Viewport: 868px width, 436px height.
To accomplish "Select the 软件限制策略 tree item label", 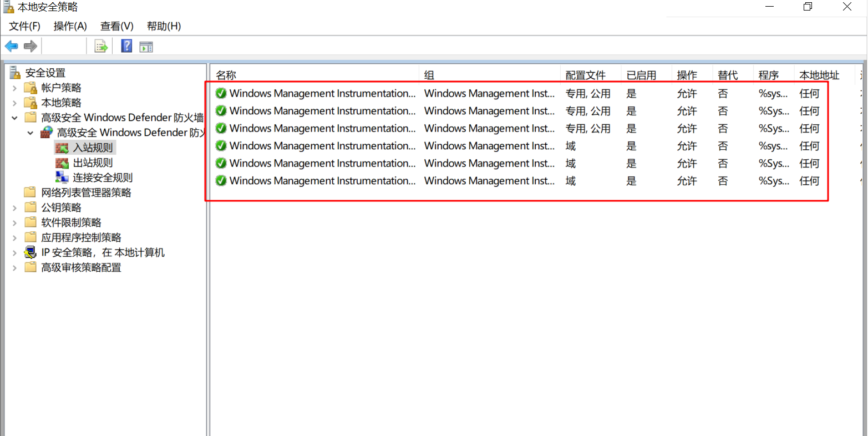I will click(x=71, y=222).
